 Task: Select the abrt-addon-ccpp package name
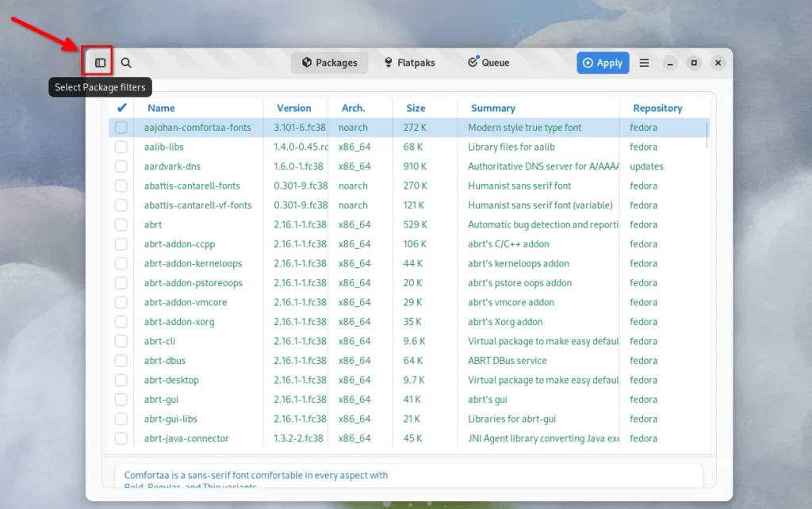click(179, 244)
